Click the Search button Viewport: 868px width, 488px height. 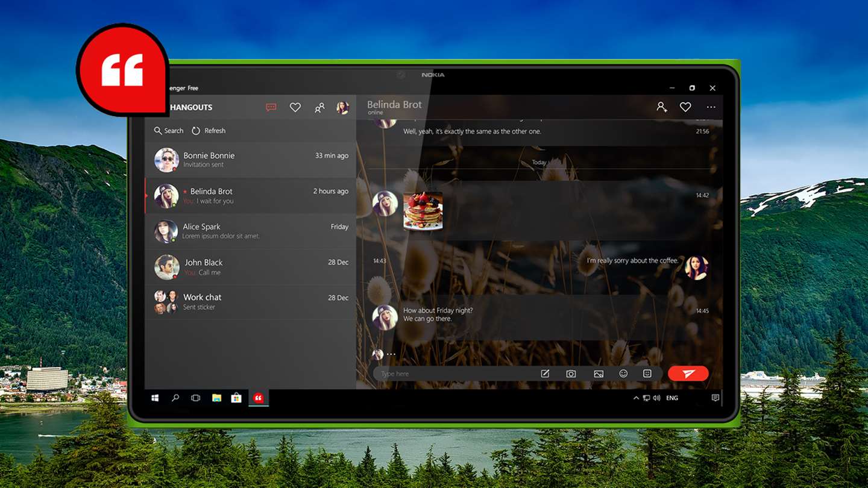click(x=169, y=131)
